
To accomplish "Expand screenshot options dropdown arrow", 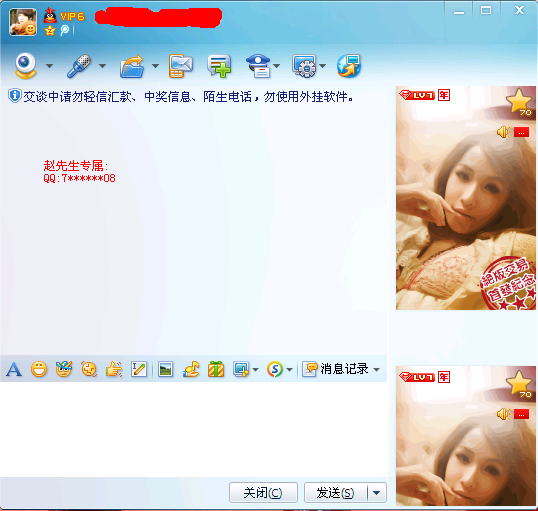I will pos(255,370).
